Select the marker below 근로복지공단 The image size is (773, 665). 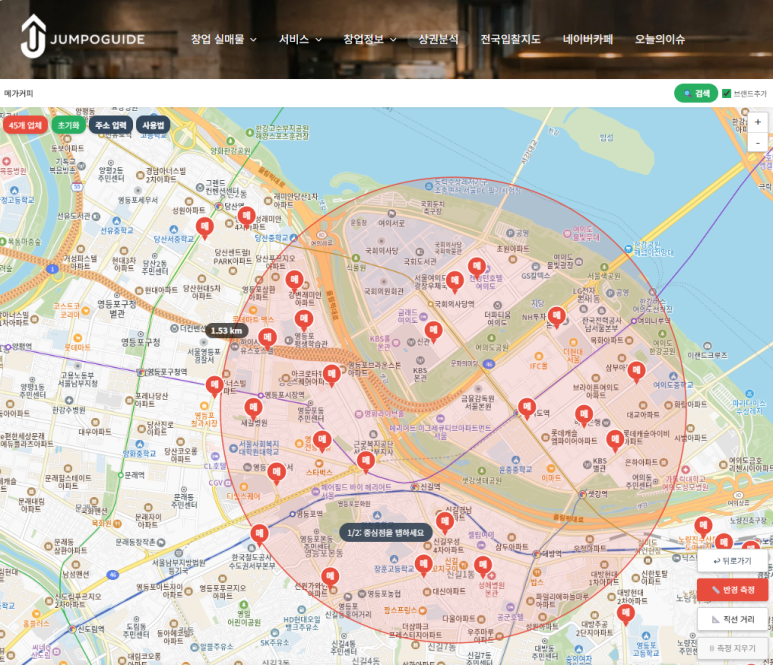tap(366, 462)
